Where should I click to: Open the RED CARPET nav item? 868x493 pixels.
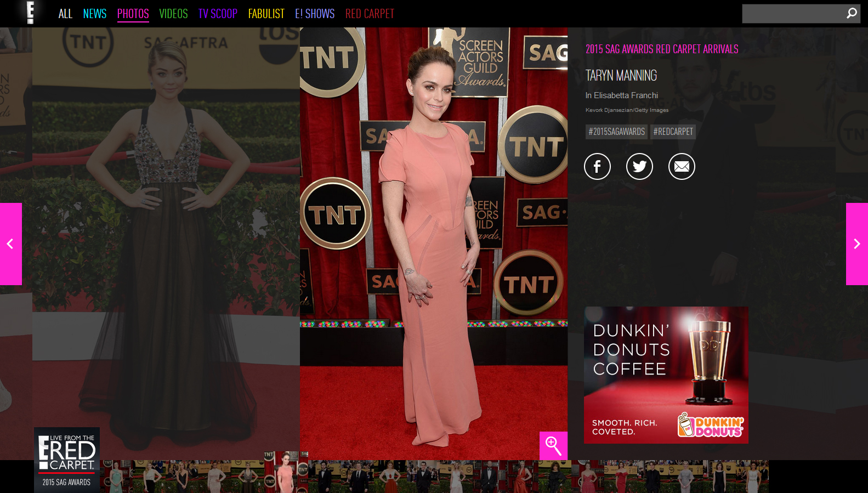370,14
